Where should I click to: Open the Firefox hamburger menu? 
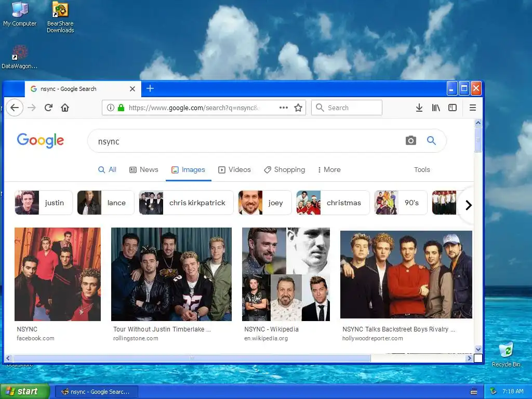tap(472, 108)
